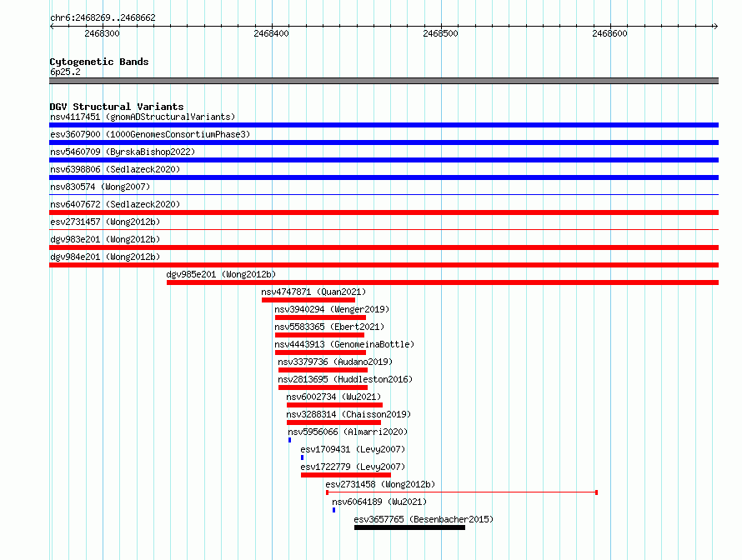
Task: Click the thin red line under esv2731457
Action: (x=384, y=229)
